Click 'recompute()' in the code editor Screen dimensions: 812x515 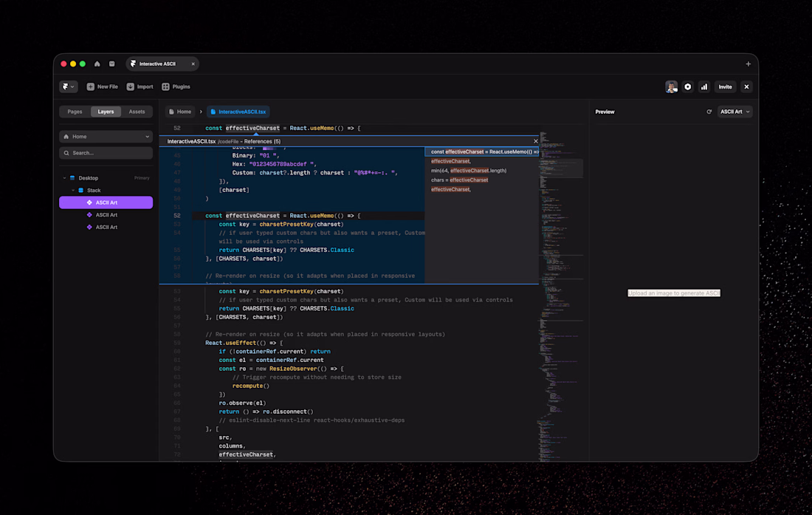pyautogui.click(x=251, y=386)
